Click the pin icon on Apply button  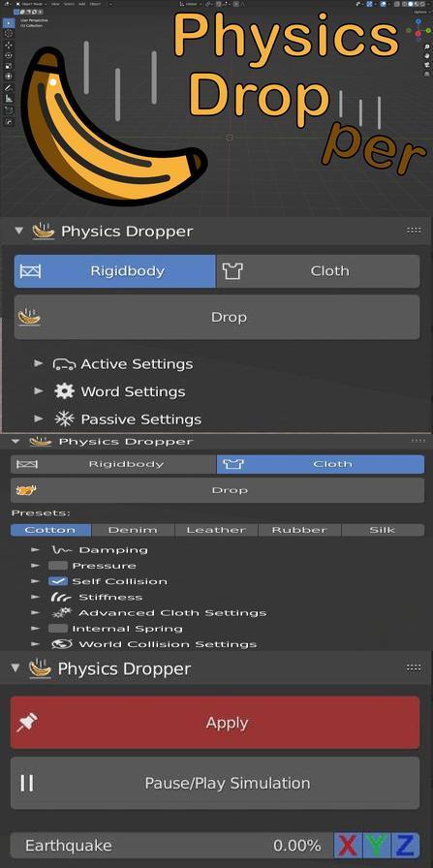(26, 723)
